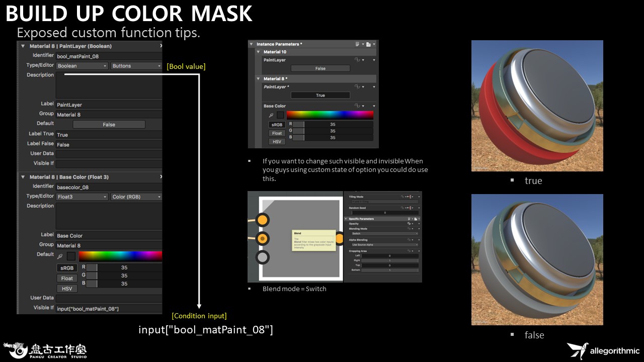Click dark color swatch in Instance Parameters panel

point(280,115)
